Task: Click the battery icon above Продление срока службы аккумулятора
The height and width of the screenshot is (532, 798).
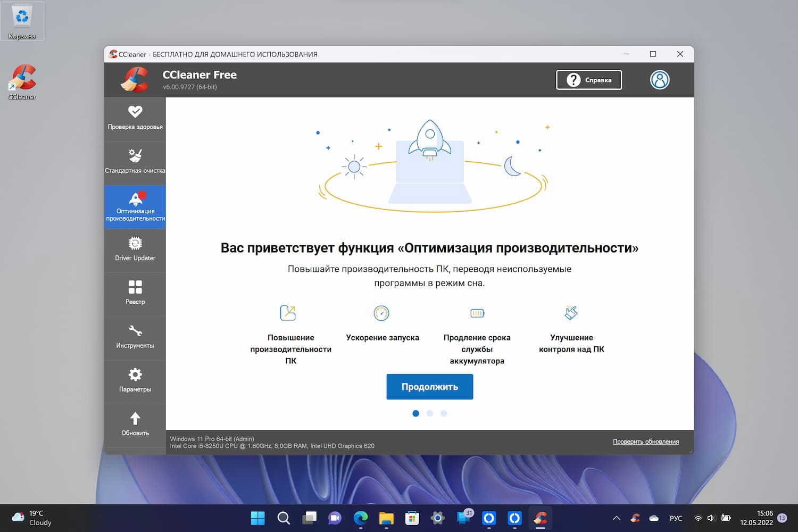Action: pyautogui.click(x=477, y=313)
